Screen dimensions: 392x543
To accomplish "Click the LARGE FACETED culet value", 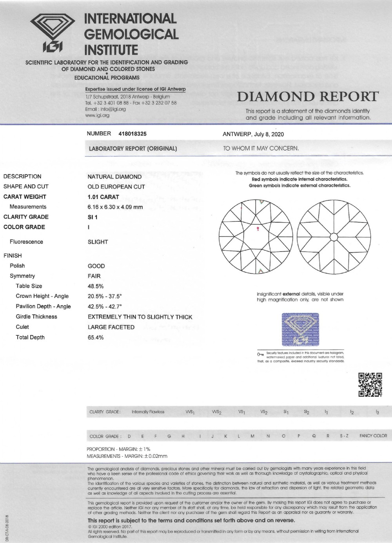I will tap(111, 327).
